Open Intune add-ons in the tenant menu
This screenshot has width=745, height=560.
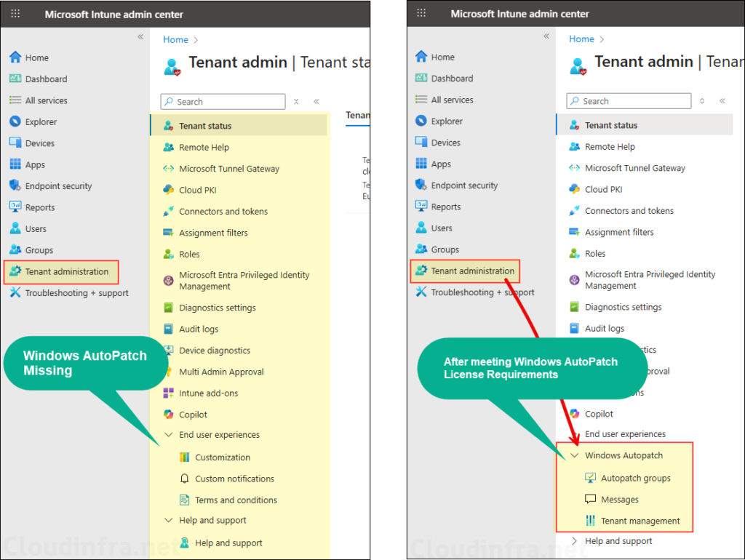(208, 393)
